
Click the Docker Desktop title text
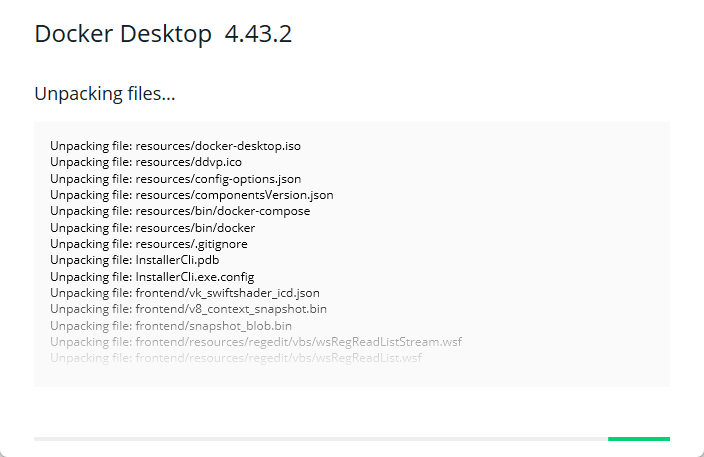click(x=123, y=34)
